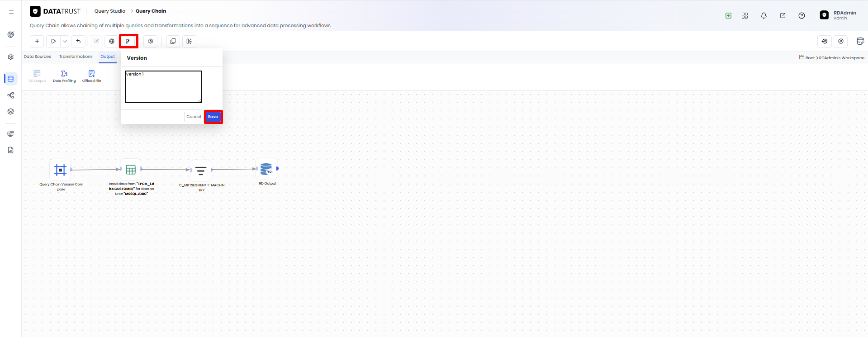Viewport: 868px width, 337px height.
Task: Switch to the Transformations tab
Action: (x=76, y=57)
